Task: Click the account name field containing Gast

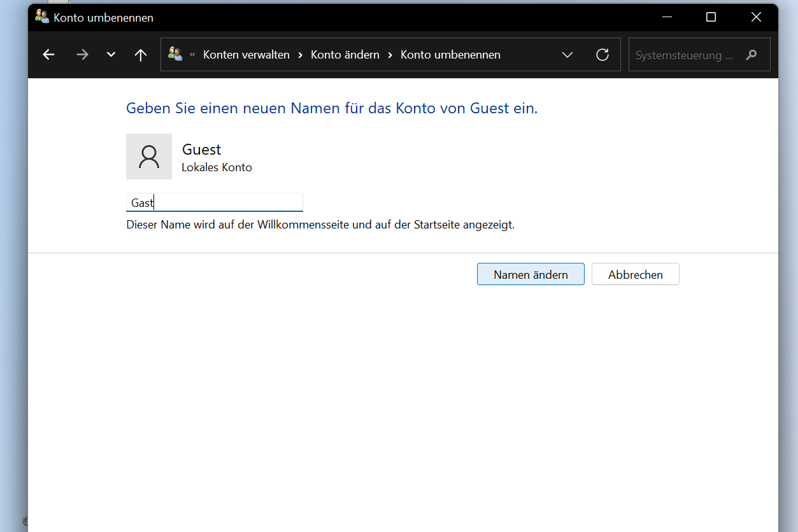Action: (214, 202)
